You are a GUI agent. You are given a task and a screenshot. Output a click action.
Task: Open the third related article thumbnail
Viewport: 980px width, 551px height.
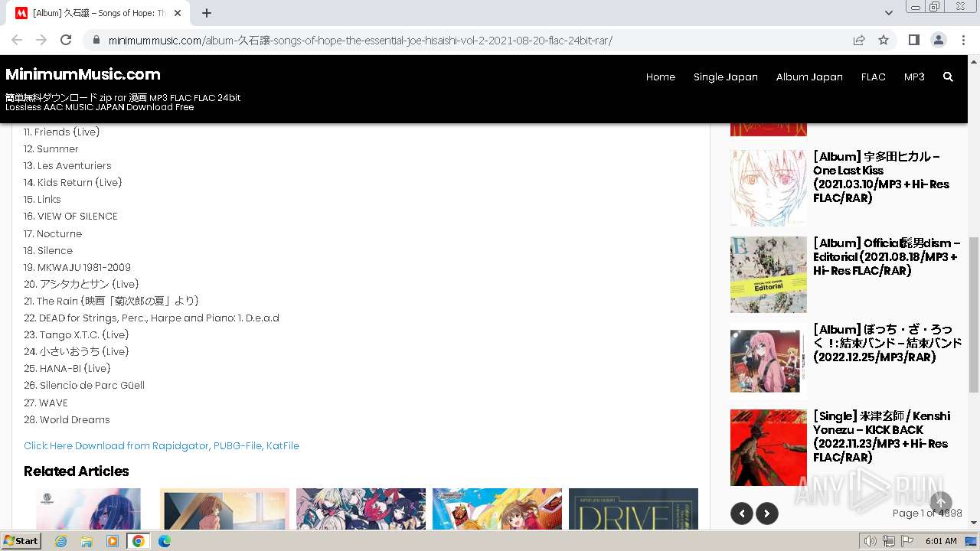(361, 509)
